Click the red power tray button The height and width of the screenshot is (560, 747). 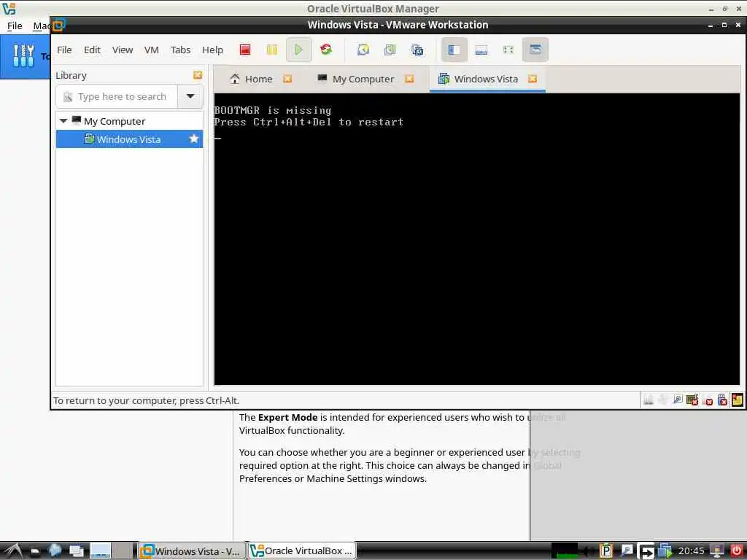pyautogui.click(x=737, y=551)
